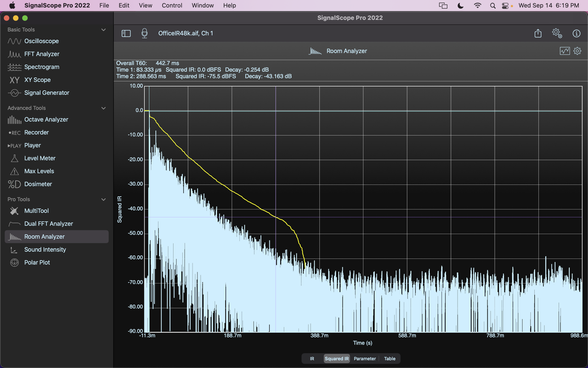588x368 pixels.
Task: Open the SignalScope Pro 2022 app menu
Action: 57,6
